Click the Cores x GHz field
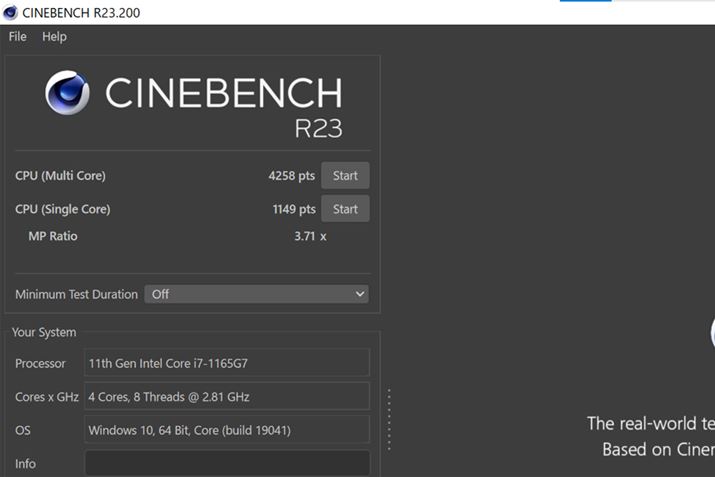The image size is (715, 477). pos(227,396)
